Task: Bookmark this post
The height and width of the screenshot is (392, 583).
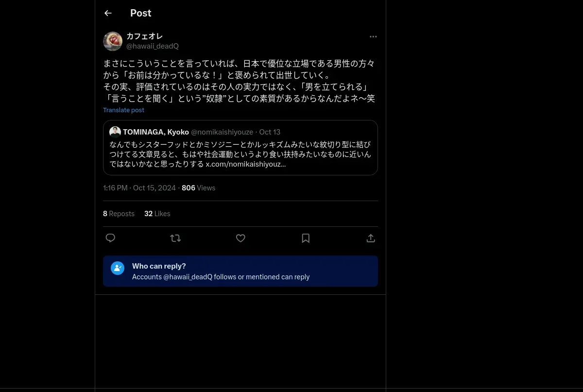Action: point(306,238)
